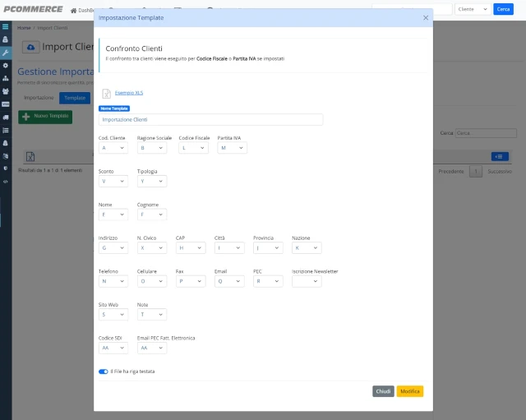Screen dimensions: 526x420
Task: Close the Impostazione Template dialog
Action: tap(426, 18)
